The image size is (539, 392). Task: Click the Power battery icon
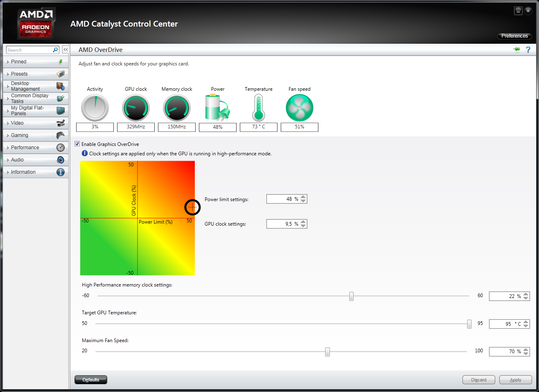[217, 108]
